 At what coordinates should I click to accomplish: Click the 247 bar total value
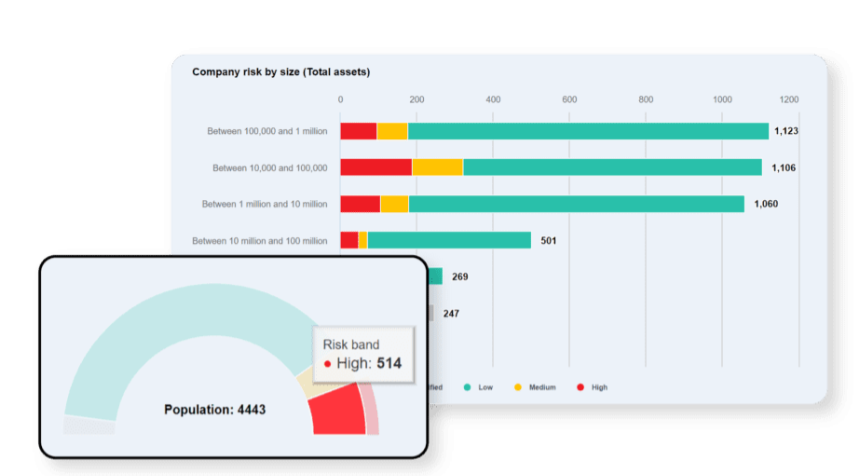point(451,313)
